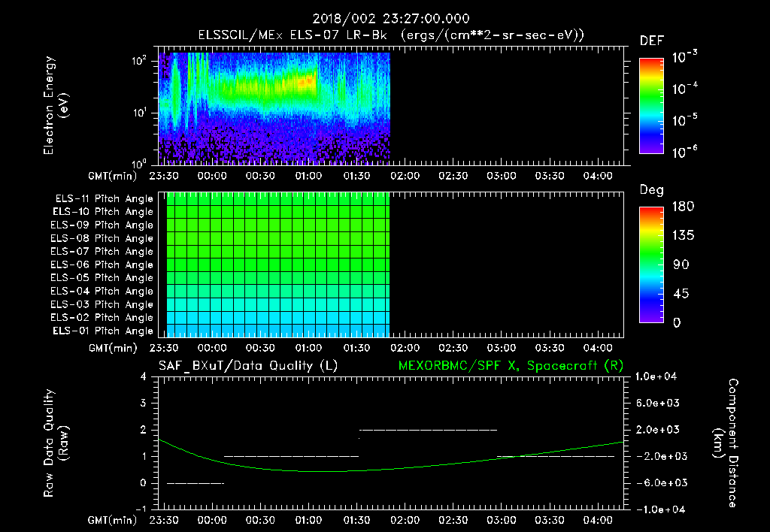770x532 pixels.
Task: Select the 'ELSSCIL/MEx ELS-07 LR-Bk' plot title
Action: [x=293, y=35]
